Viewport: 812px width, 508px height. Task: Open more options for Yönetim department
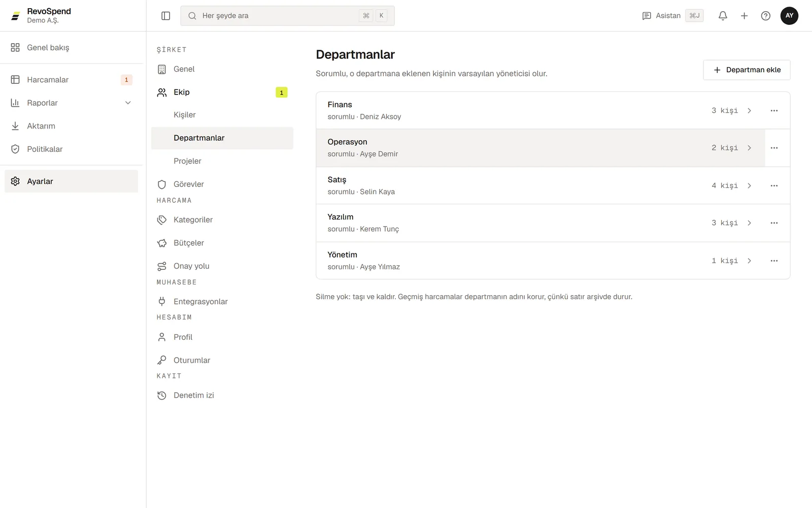tap(774, 261)
